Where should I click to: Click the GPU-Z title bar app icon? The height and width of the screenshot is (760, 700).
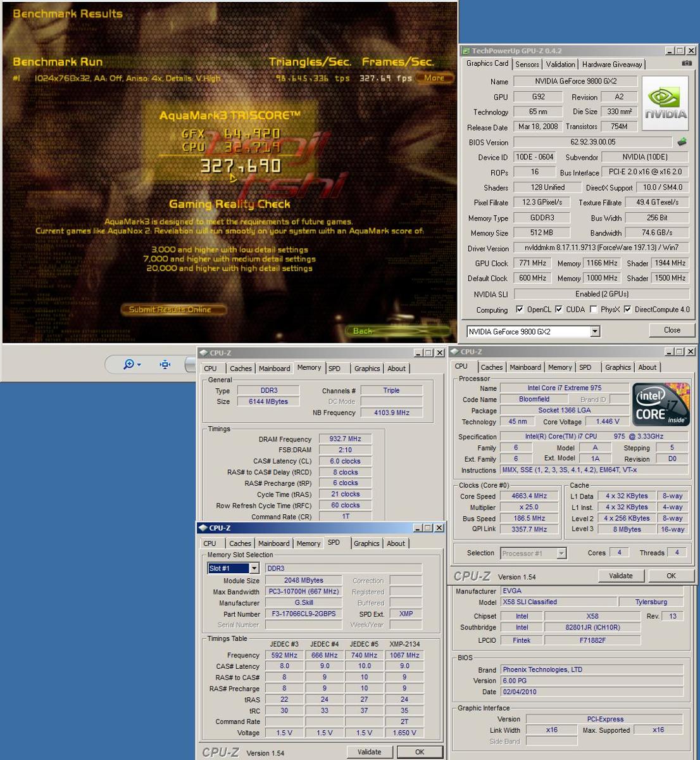click(466, 51)
